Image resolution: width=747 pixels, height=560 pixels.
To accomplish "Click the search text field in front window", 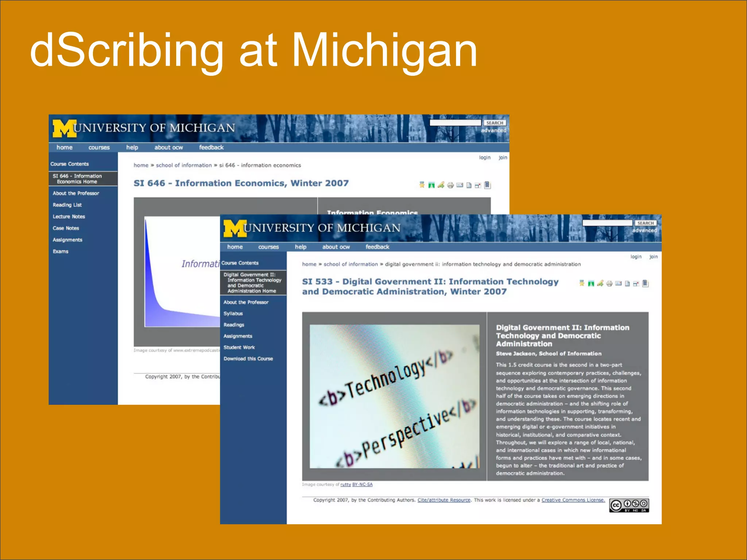I will pyautogui.click(x=607, y=223).
